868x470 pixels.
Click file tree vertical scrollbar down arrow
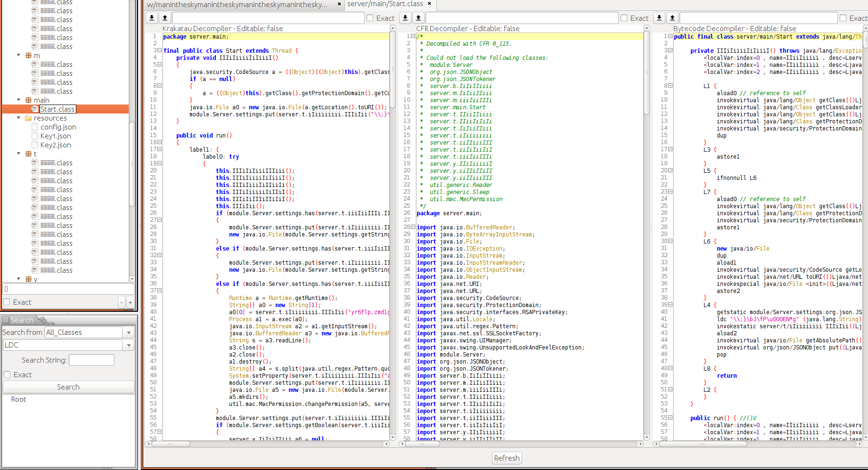(x=132, y=279)
